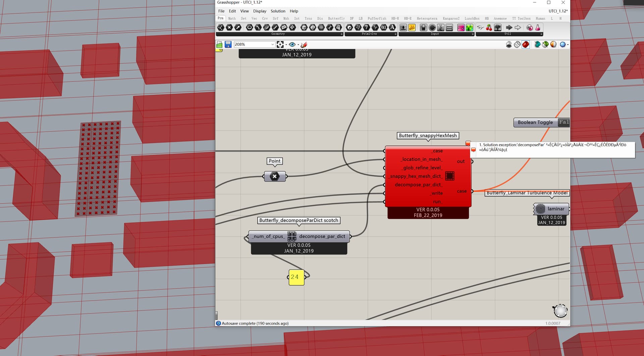Click the sketch doodle pen icon
The image size is (644, 356).
pyautogui.click(x=304, y=45)
